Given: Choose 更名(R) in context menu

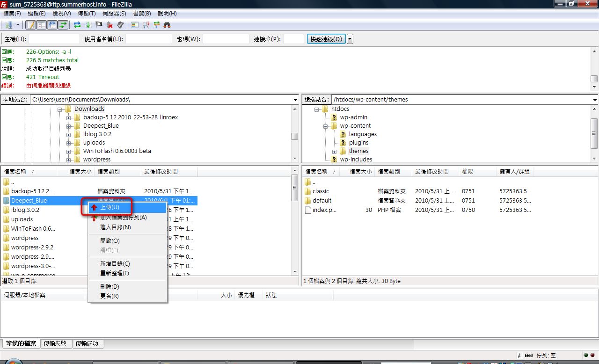Looking at the screenshot, I should pos(127,296).
